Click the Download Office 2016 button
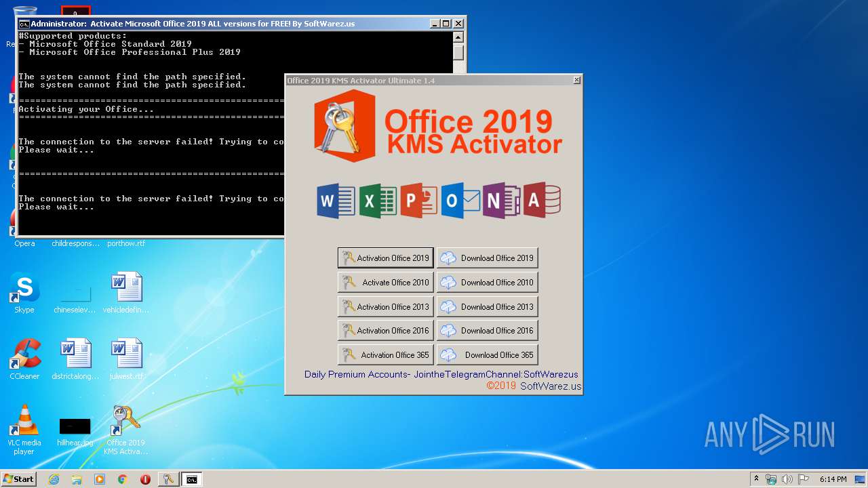868x488 pixels. point(487,330)
